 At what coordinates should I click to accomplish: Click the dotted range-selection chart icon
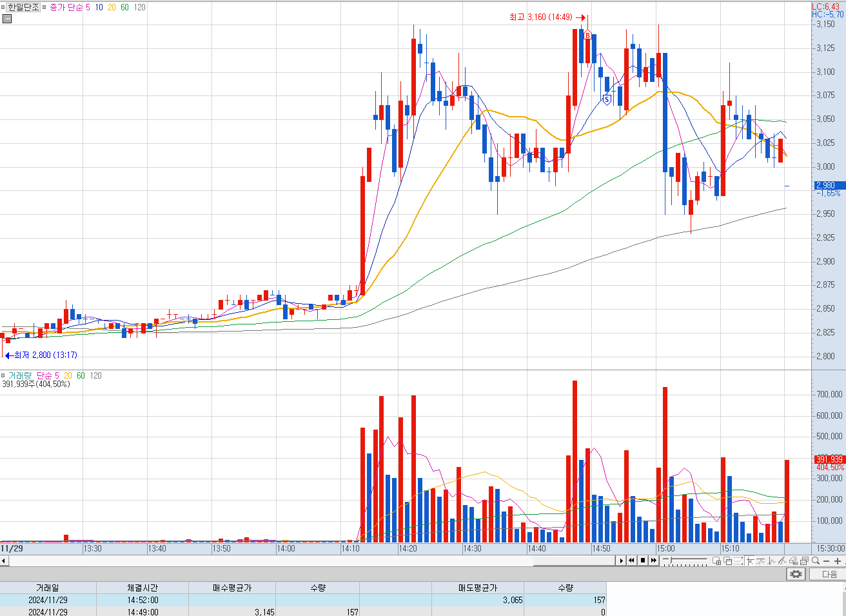pos(738,561)
